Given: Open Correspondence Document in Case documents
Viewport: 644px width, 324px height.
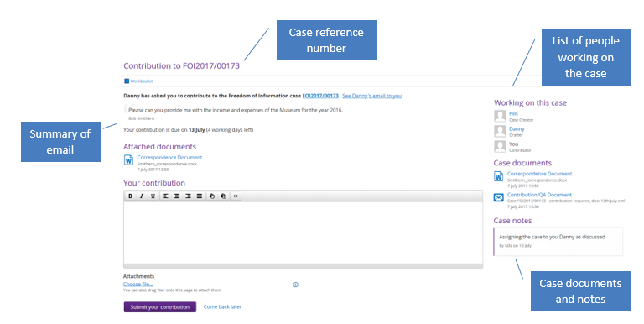Looking at the screenshot, I should point(540,174).
